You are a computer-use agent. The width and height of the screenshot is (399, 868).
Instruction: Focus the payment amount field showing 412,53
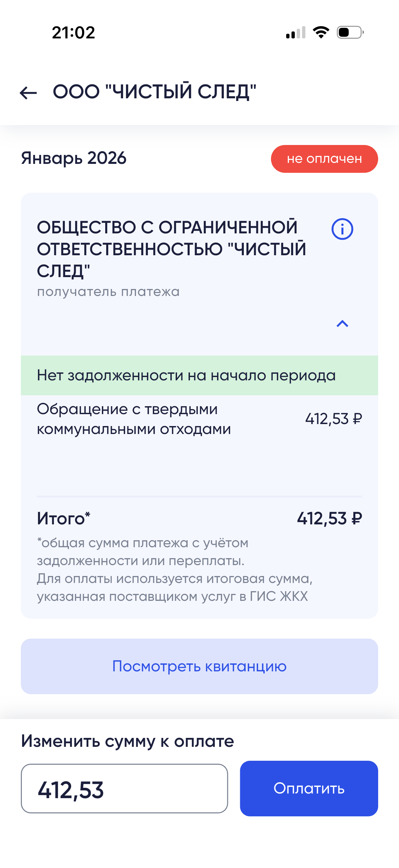point(124,789)
